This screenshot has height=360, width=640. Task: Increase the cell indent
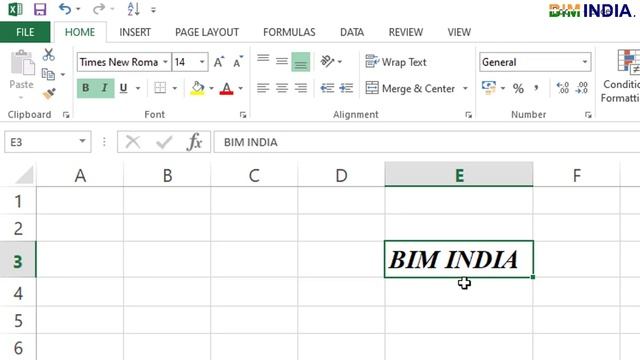coord(346,88)
